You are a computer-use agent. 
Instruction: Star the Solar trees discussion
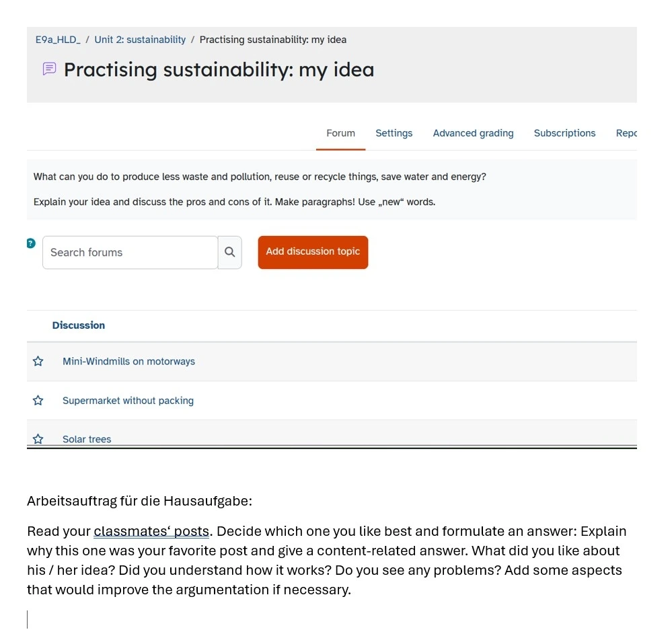point(38,439)
